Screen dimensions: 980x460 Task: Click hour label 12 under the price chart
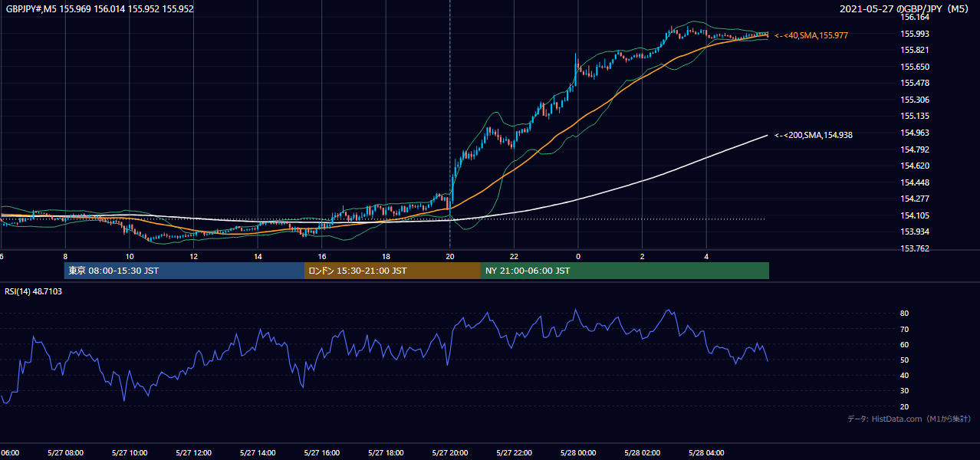click(x=193, y=257)
